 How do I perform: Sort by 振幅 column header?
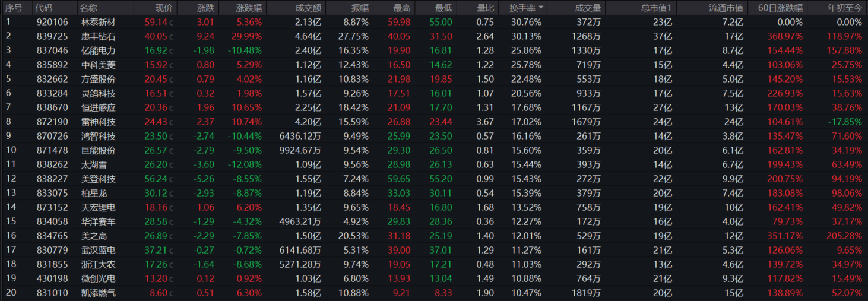[359, 8]
